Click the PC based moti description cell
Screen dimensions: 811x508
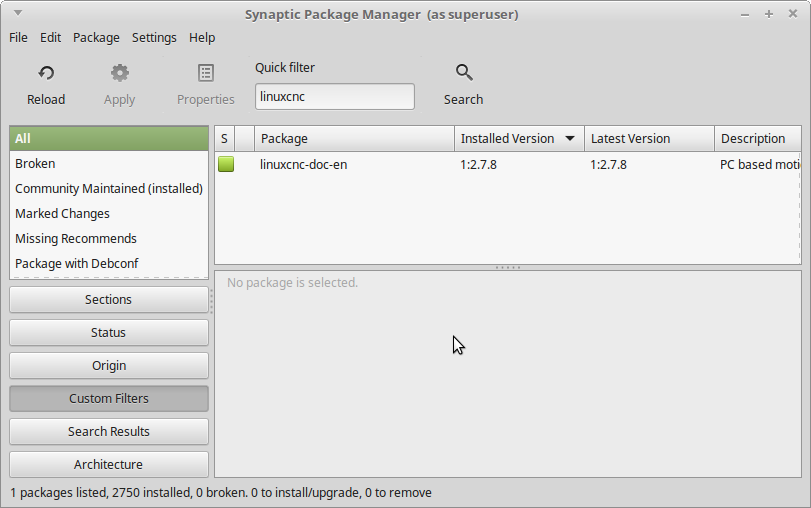(759, 165)
